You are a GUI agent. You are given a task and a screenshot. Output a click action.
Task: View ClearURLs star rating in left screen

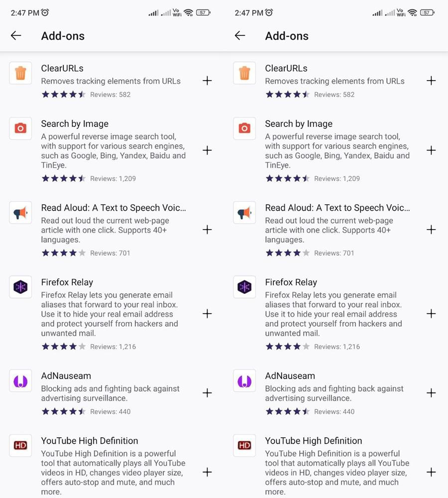coord(63,95)
